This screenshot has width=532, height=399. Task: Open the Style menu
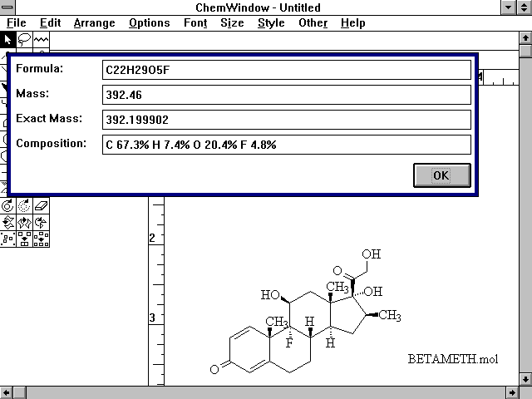click(271, 23)
